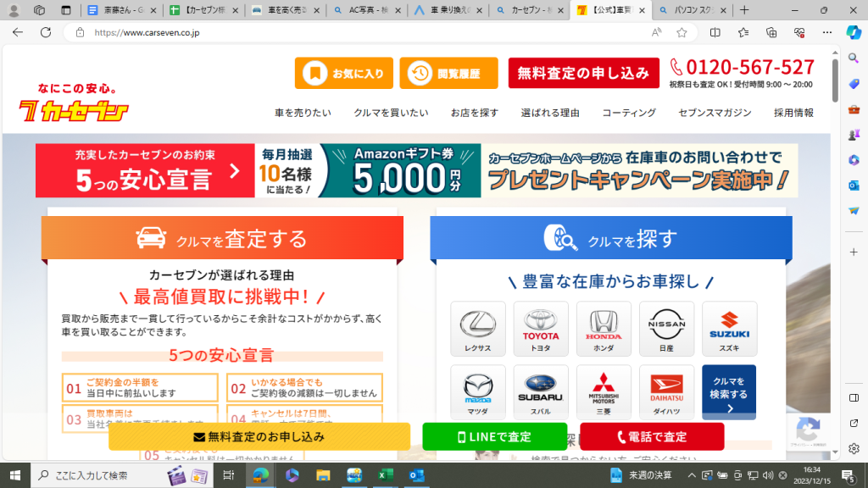Expand the クルマを検索する tile

pyautogui.click(x=729, y=392)
